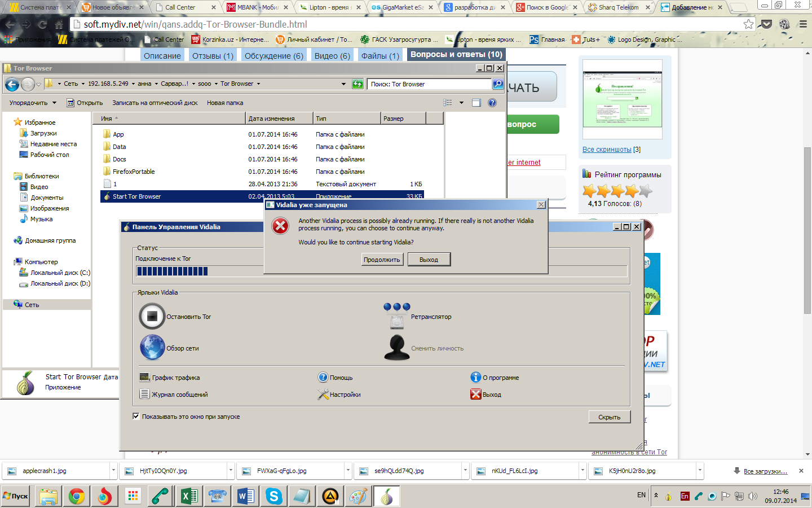This screenshot has height=508, width=812.
Task: Click Новая папка in Explorer toolbar
Action: [225, 103]
